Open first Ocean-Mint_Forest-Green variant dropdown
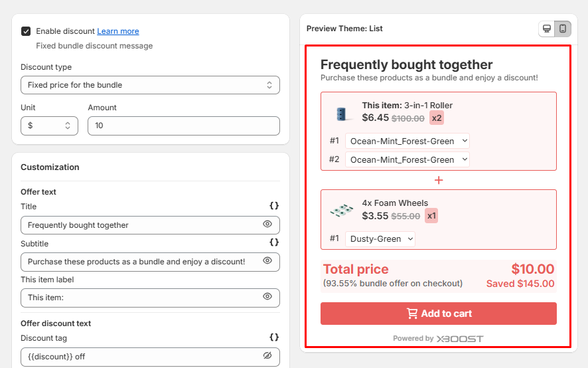 (407, 141)
